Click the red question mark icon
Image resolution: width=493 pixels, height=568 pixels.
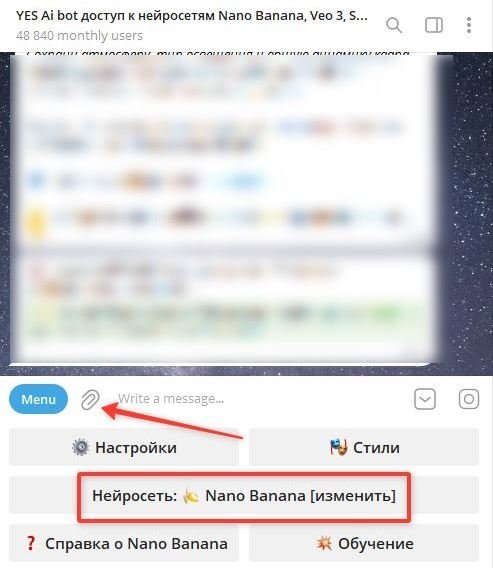coord(31,543)
